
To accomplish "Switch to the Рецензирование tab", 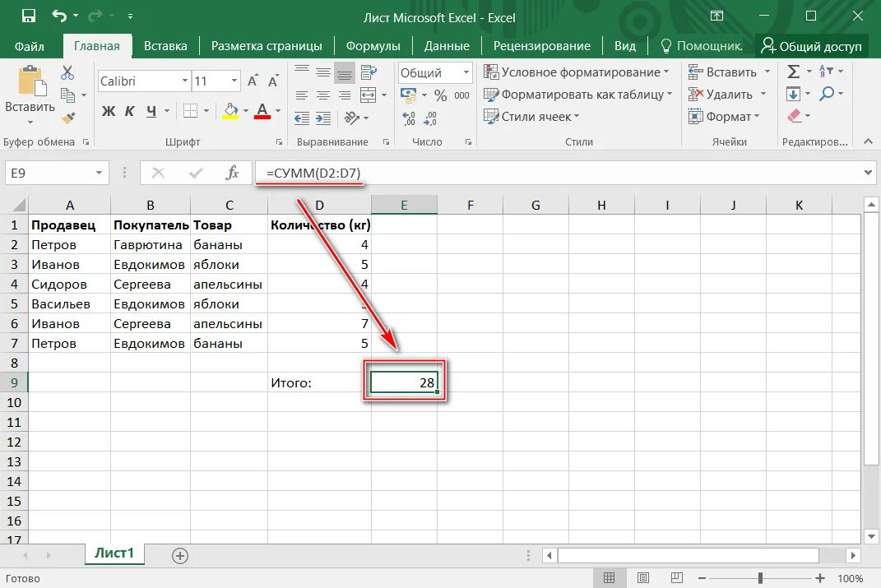I will click(x=541, y=46).
